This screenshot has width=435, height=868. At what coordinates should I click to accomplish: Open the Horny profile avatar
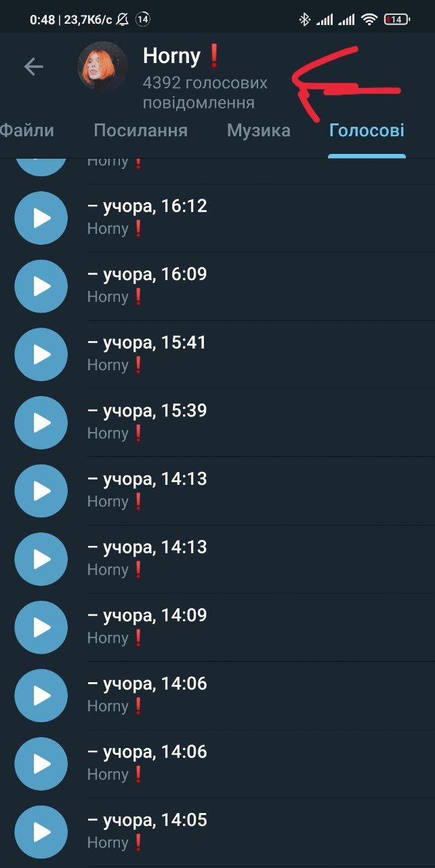[102, 66]
